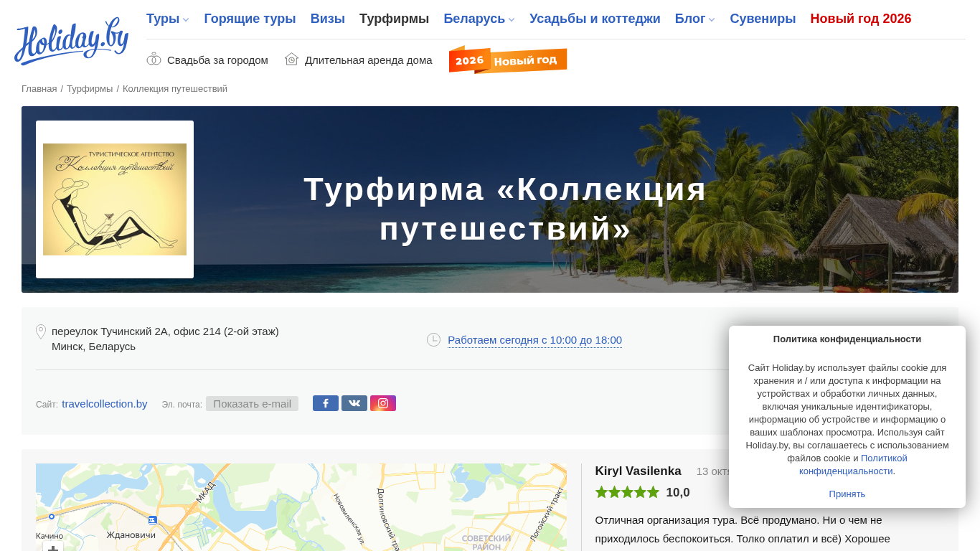
Task: Show working hours via Работаем сегодня link
Action: coord(534,340)
